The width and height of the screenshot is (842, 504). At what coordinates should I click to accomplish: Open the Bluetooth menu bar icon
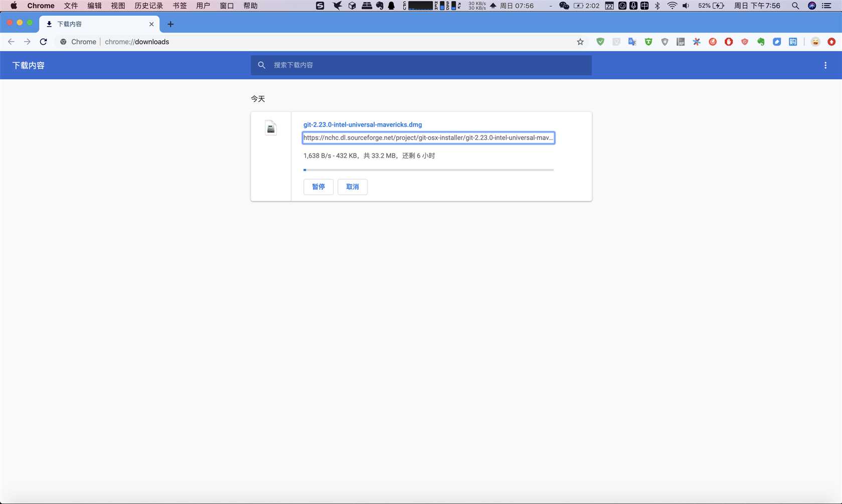657,6
